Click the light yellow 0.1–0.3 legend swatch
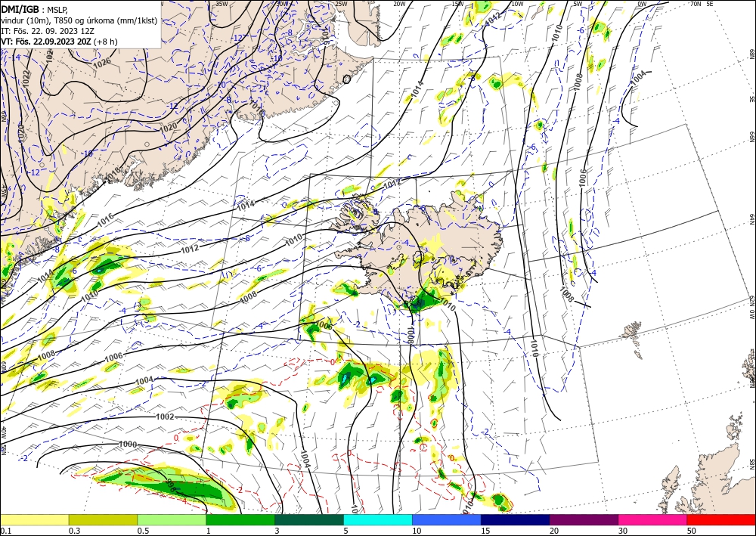The image size is (756, 536). pos(34,519)
